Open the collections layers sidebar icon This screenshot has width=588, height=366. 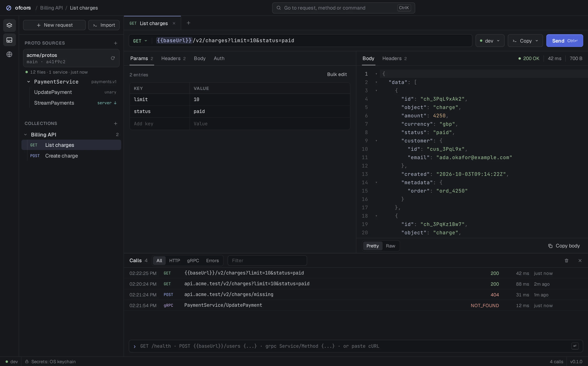[9, 25]
